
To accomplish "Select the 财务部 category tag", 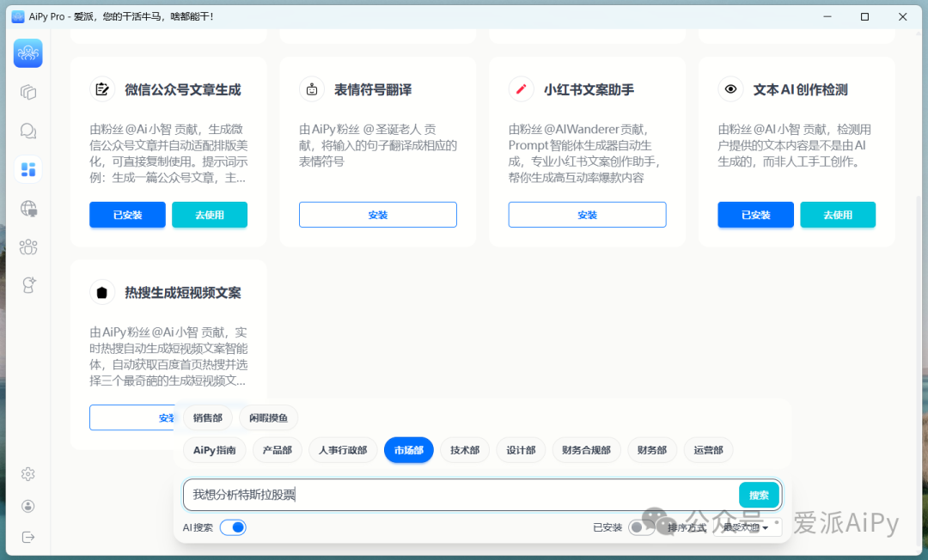I will point(651,451).
